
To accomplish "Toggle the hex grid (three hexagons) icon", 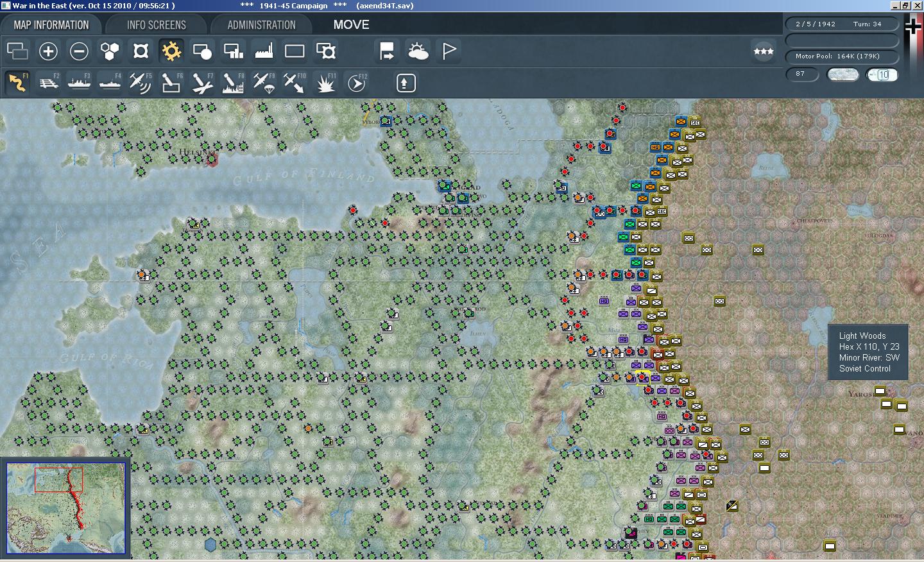I will coord(110,51).
